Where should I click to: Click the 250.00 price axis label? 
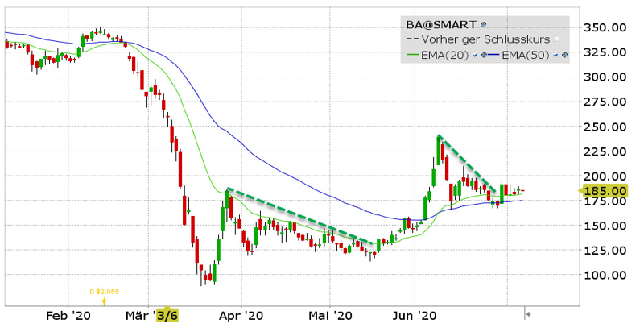coord(605,127)
